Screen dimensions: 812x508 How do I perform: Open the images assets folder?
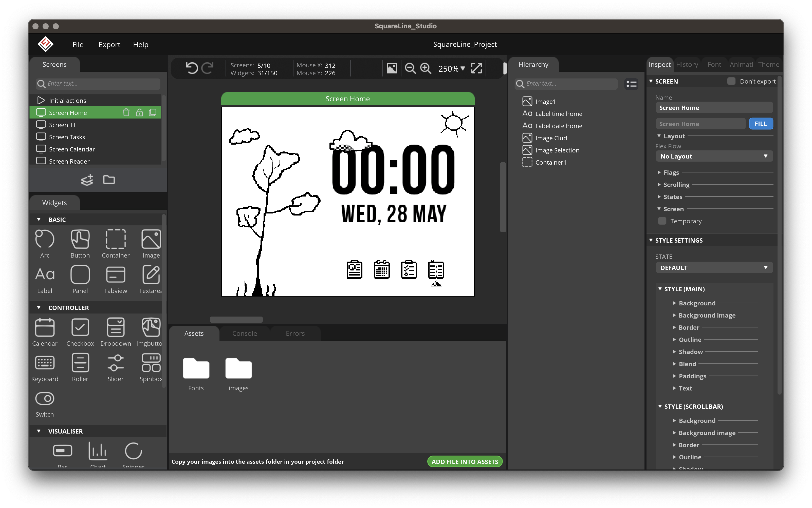click(x=238, y=374)
